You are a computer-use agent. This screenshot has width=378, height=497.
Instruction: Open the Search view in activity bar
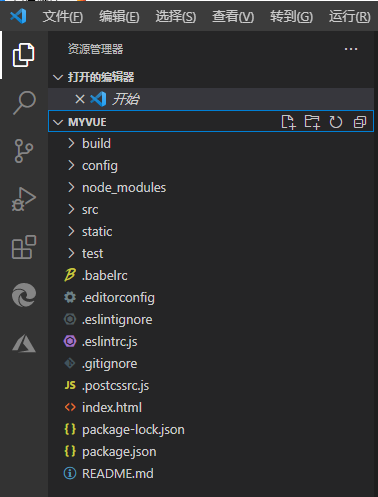pyautogui.click(x=24, y=103)
